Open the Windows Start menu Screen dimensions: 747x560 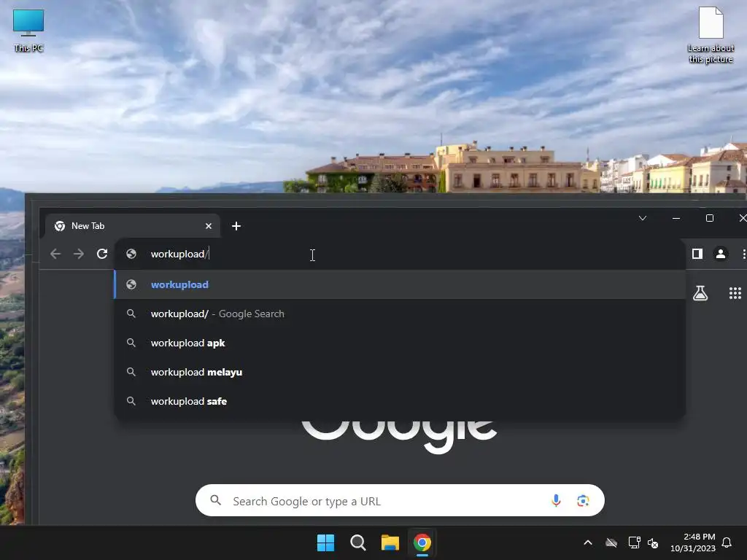[326, 542]
